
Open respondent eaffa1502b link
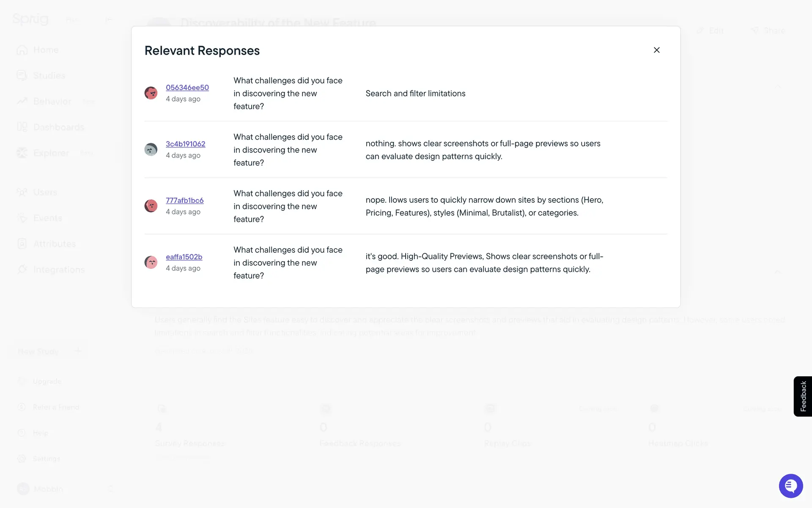pos(184,257)
